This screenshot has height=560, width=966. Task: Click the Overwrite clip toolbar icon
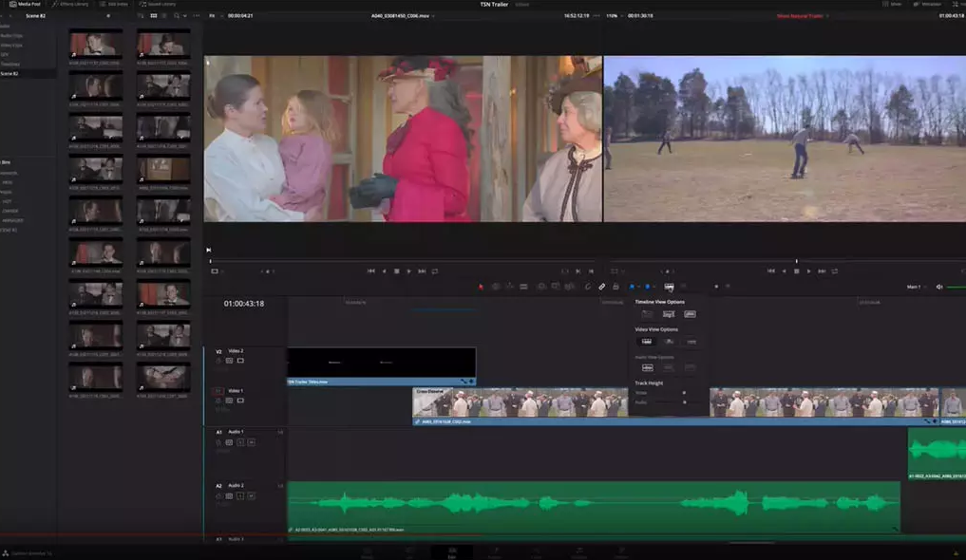point(556,287)
